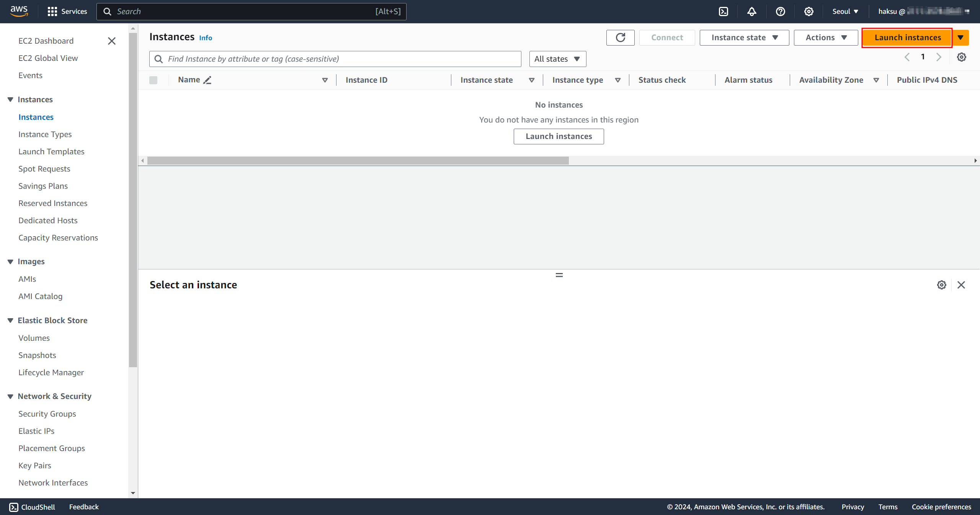Viewport: 980px width, 515px height.
Task: Open the All states filter dropdown
Action: click(557, 59)
